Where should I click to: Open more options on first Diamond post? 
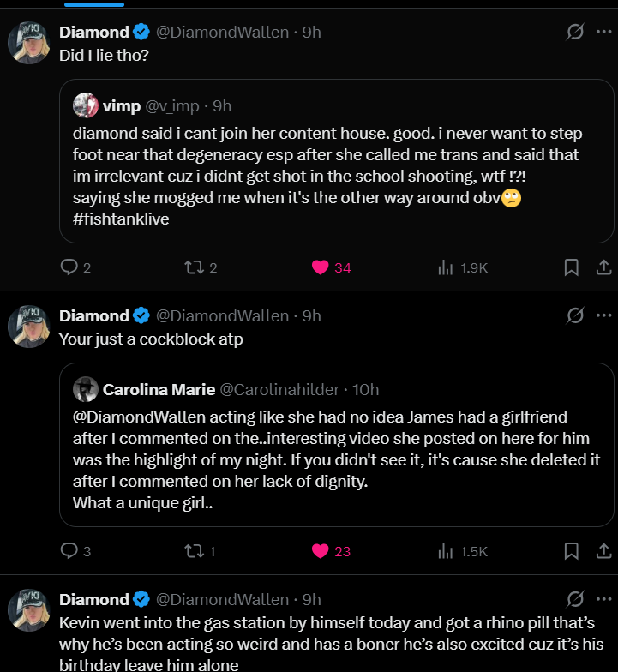pyautogui.click(x=603, y=32)
